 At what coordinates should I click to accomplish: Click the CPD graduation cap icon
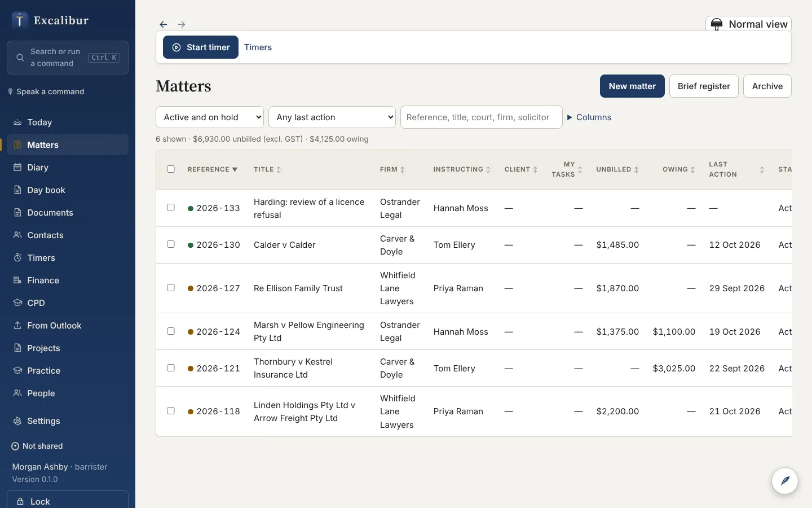[x=17, y=303]
